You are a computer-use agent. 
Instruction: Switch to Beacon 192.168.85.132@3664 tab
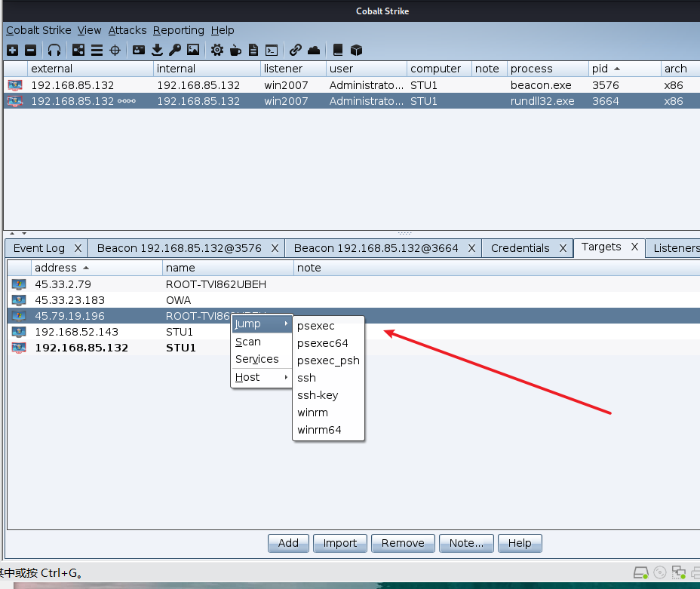[376, 249]
